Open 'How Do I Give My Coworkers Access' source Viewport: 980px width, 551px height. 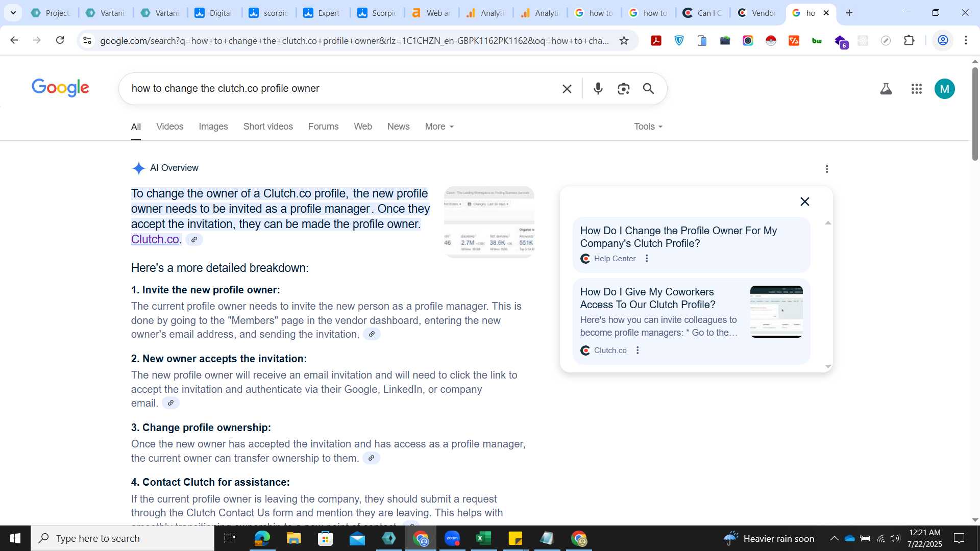tap(648, 298)
